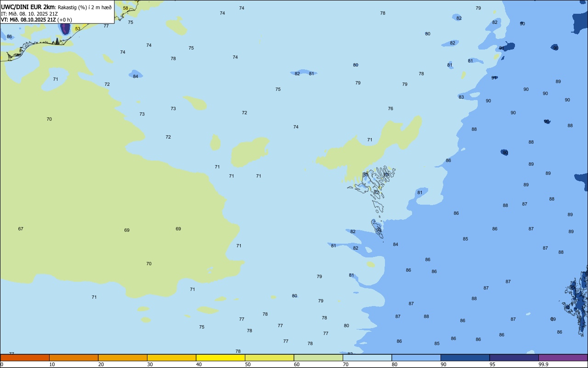This screenshot has height=368, width=588.
Task: Click the 90–95 dark blue legend swatch
Action: pyautogui.click(x=465, y=357)
